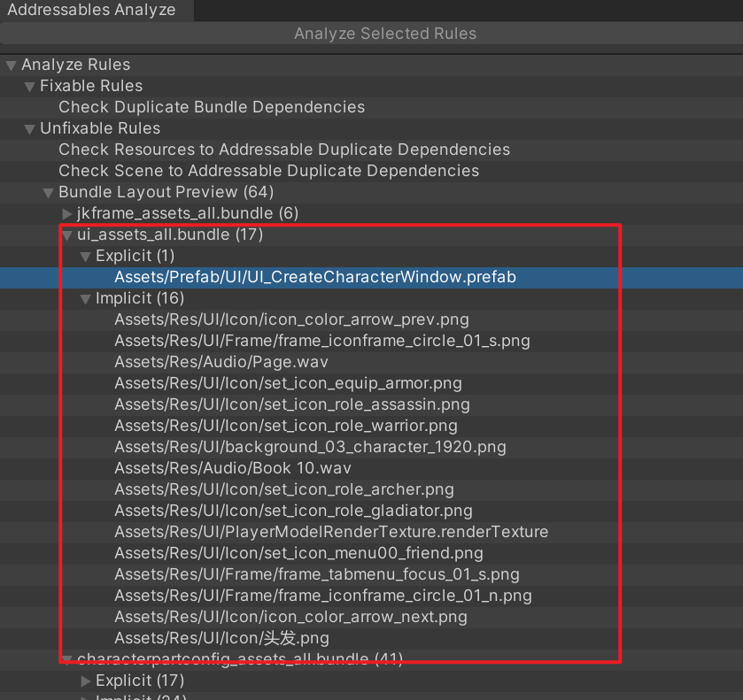The width and height of the screenshot is (743, 700).
Task: Select Check Scene to Addressable Duplicate Dependencies
Action: pyautogui.click(x=268, y=171)
